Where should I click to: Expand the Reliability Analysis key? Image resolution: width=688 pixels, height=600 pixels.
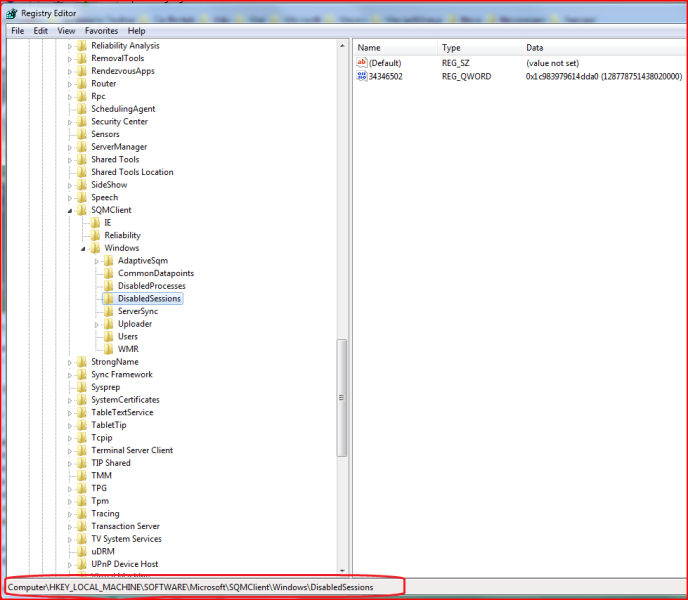click(70, 47)
